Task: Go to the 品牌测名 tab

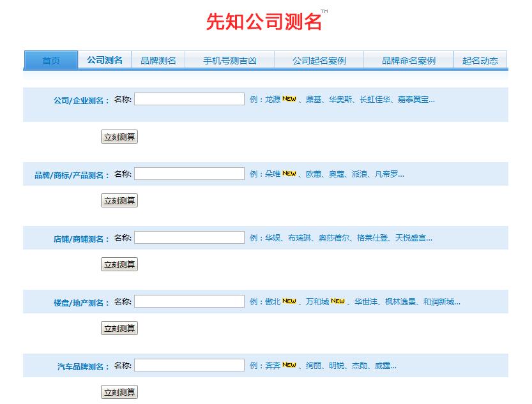Action: [x=158, y=61]
